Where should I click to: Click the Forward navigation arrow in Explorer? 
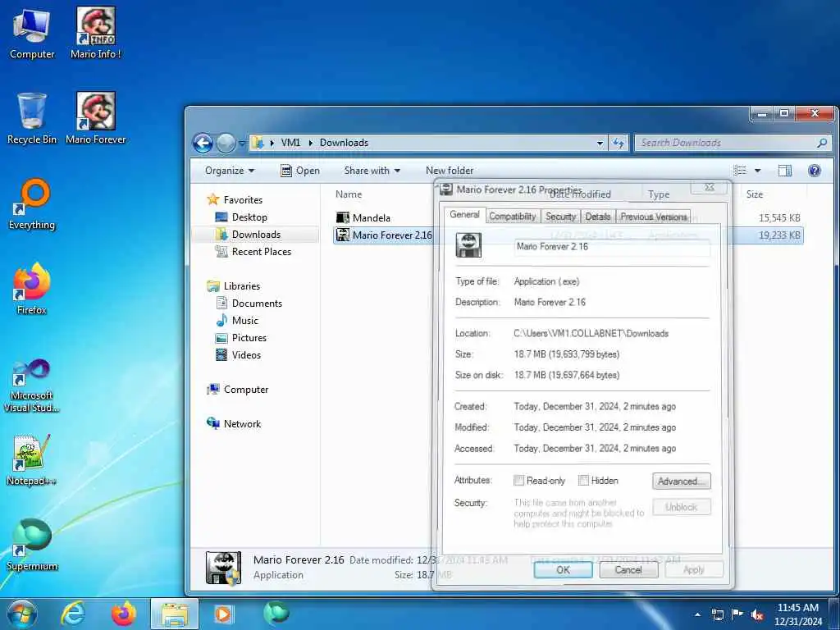click(x=226, y=143)
